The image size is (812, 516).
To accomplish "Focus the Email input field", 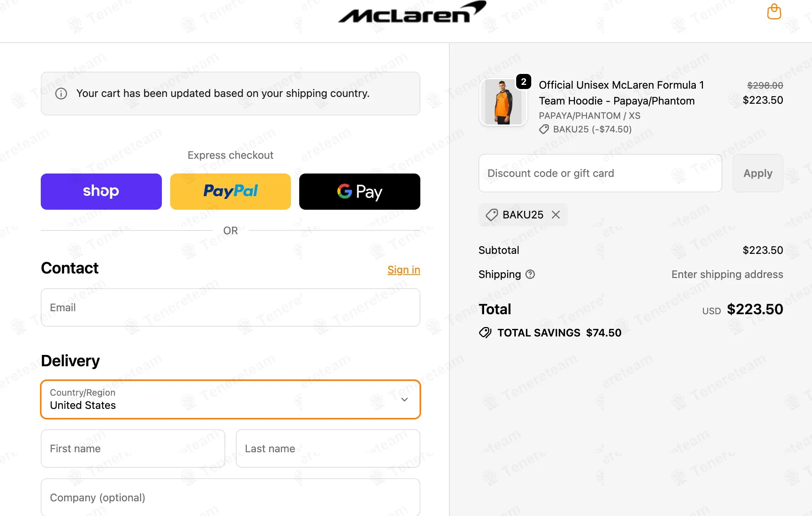I will tap(230, 307).
